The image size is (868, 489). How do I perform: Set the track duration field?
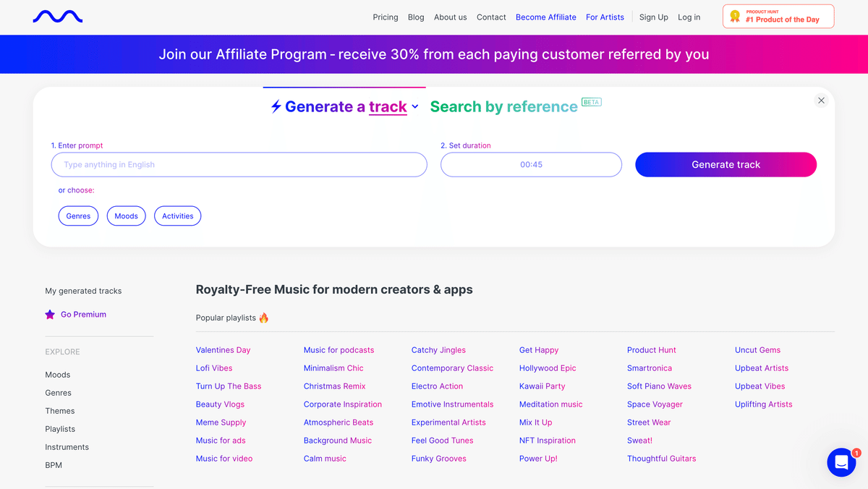(x=531, y=164)
